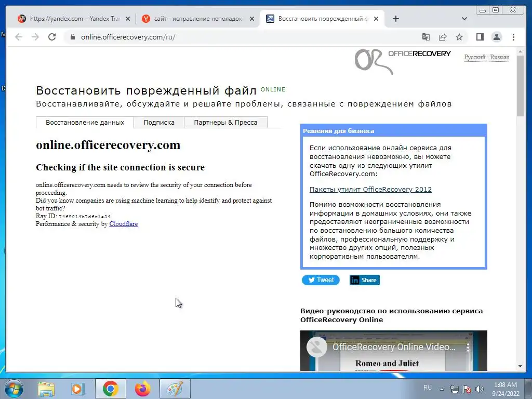The height and width of the screenshot is (399, 532).
Task: Click the 'online.officerecovery.com' heading
Action: point(108,145)
